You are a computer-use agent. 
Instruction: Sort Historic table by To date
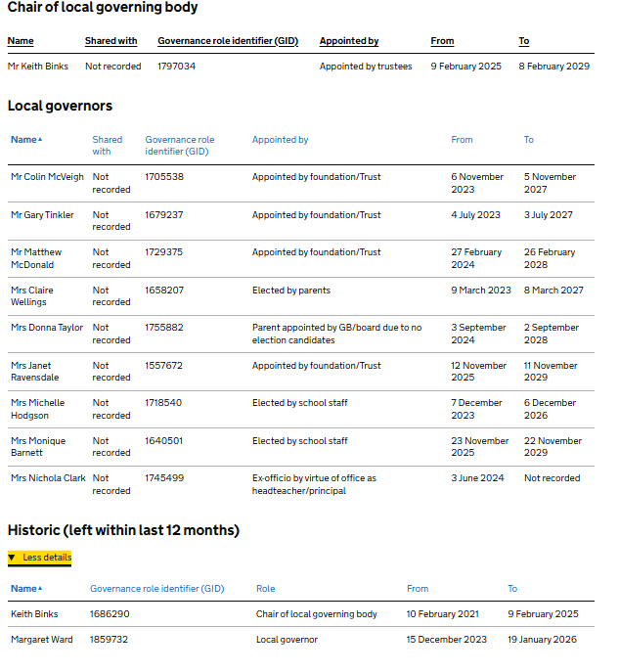[x=512, y=589]
